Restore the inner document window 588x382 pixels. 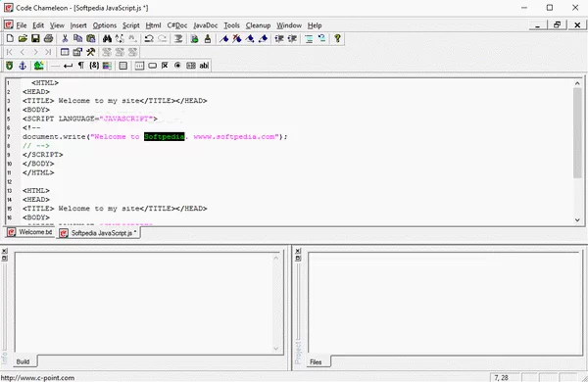[557, 25]
